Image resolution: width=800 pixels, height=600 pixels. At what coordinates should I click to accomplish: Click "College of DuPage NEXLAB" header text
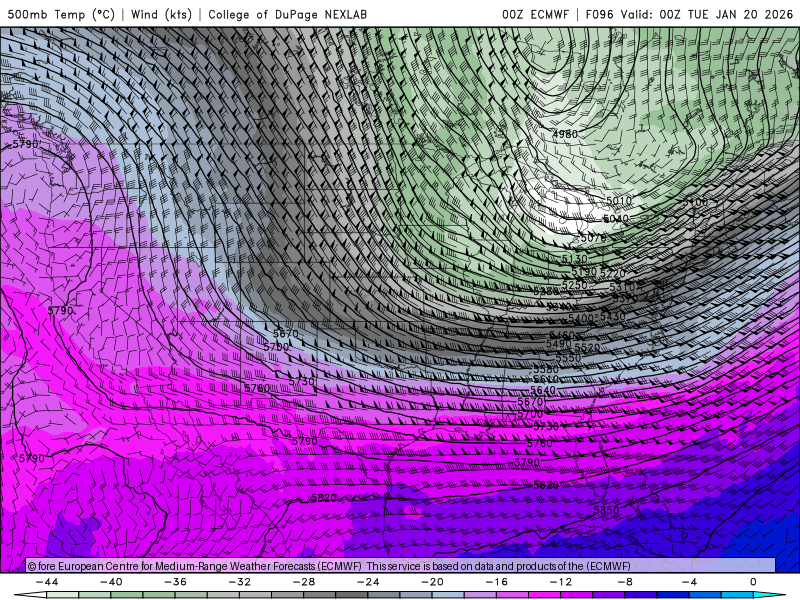coord(287,14)
